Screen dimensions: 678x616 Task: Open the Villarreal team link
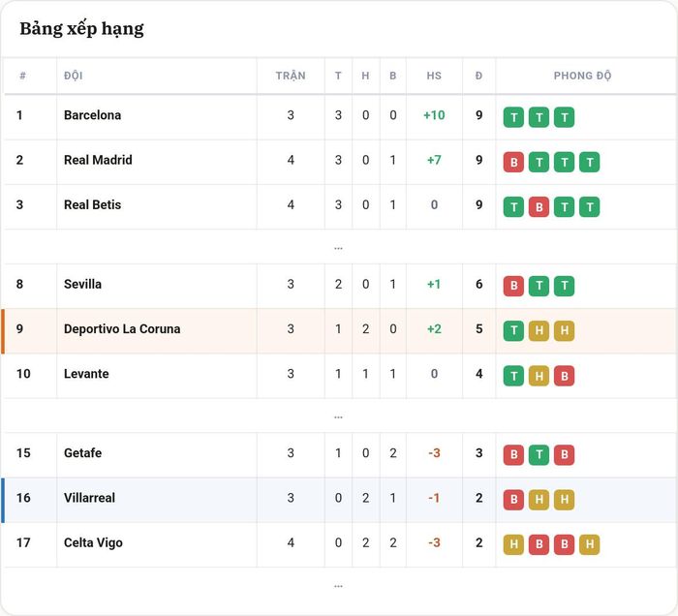(x=89, y=498)
